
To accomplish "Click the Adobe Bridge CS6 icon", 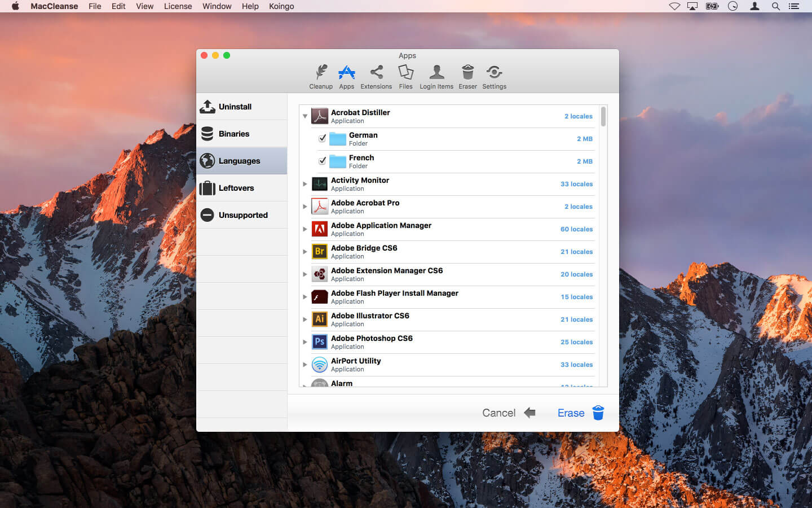I will (x=320, y=252).
